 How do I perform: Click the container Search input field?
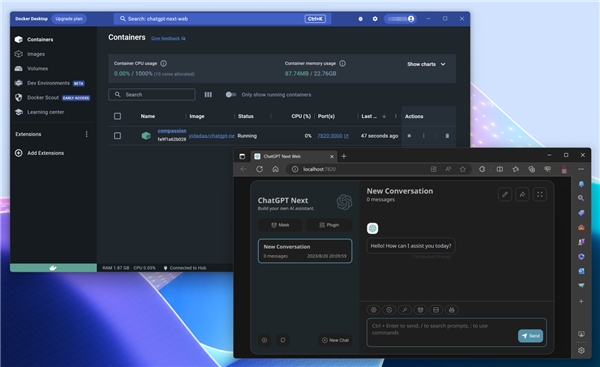(152, 95)
